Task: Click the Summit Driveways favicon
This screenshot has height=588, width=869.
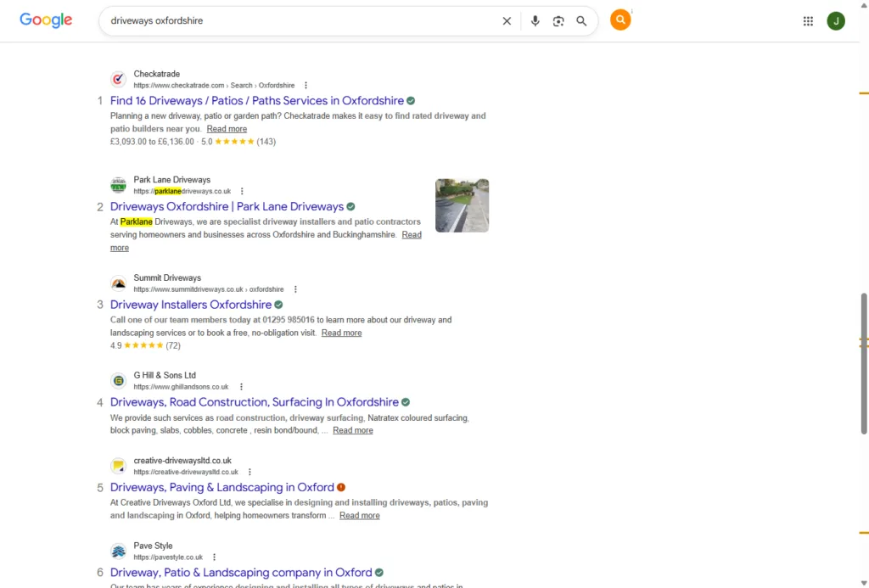Action: point(118,283)
